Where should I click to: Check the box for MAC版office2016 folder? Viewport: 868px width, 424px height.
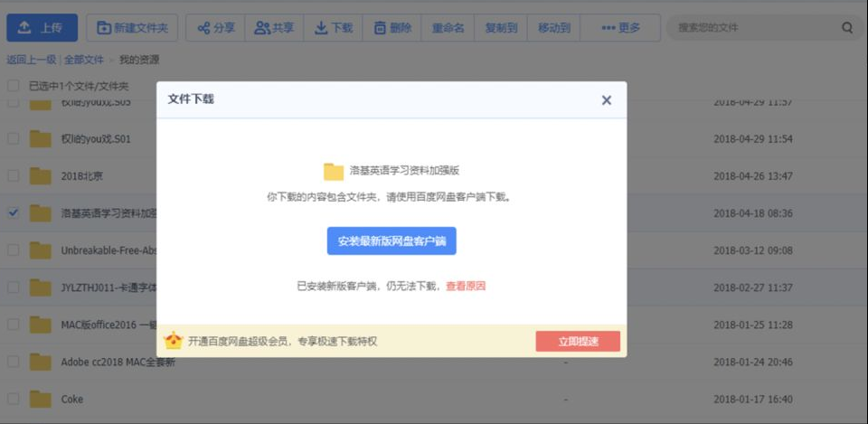pos(13,325)
